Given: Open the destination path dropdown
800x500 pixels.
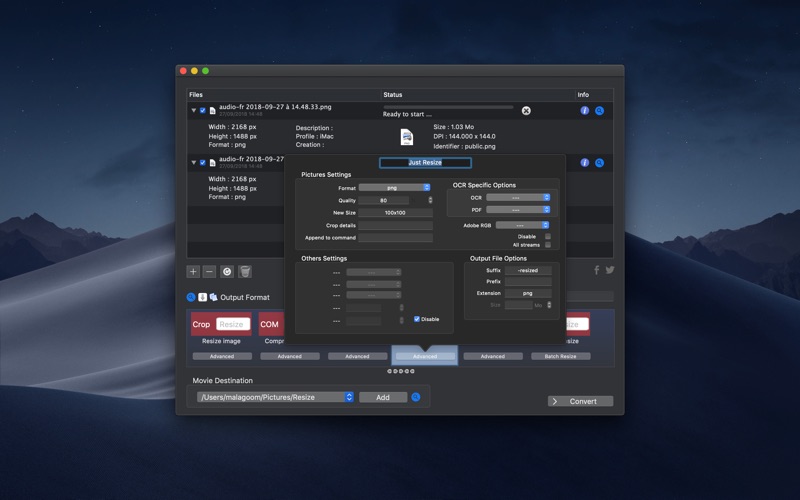Looking at the screenshot, I should [x=276, y=397].
